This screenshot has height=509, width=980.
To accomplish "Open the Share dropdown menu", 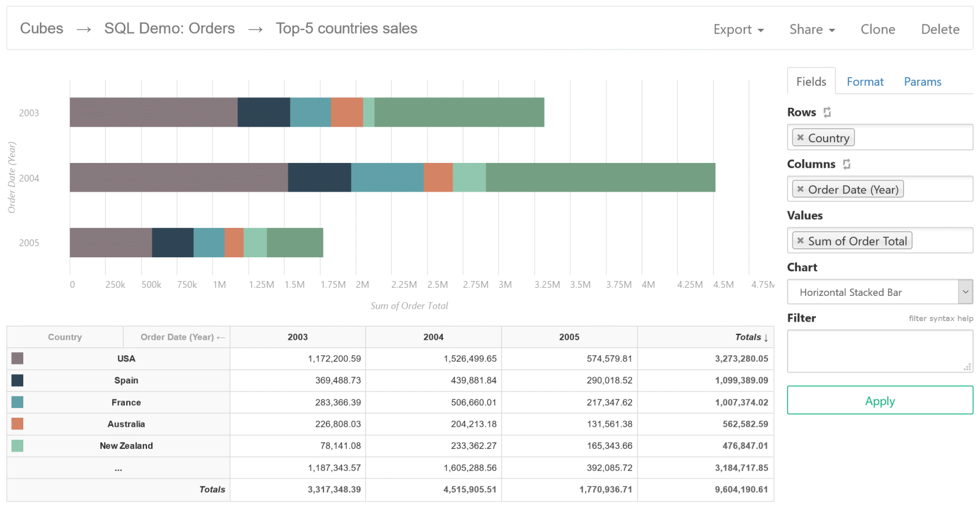I will 812,29.
